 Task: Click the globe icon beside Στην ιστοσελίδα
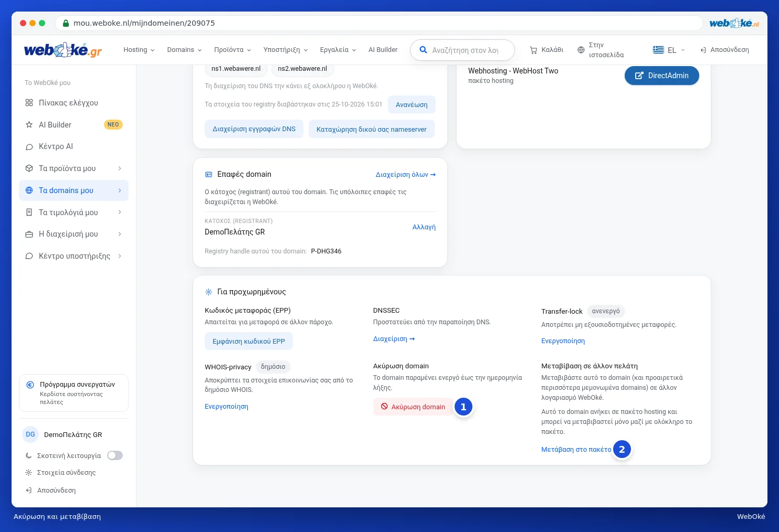tap(581, 50)
